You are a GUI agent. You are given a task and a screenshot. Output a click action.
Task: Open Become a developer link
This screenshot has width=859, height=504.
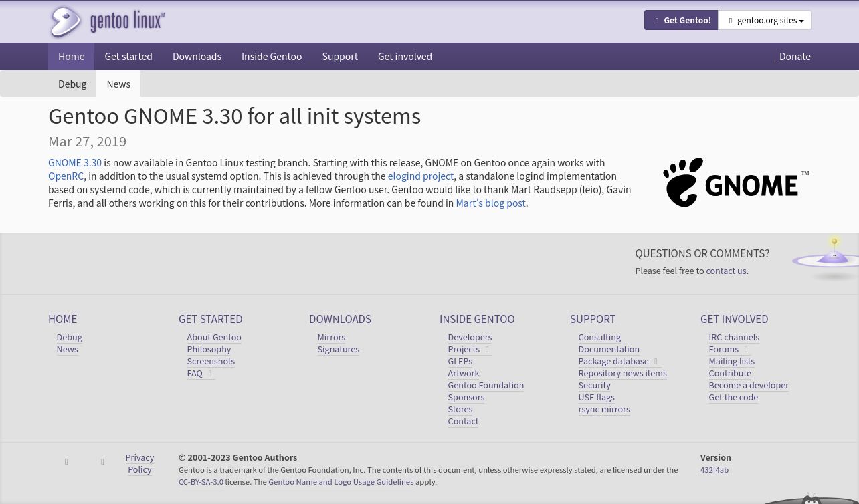pyautogui.click(x=749, y=385)
